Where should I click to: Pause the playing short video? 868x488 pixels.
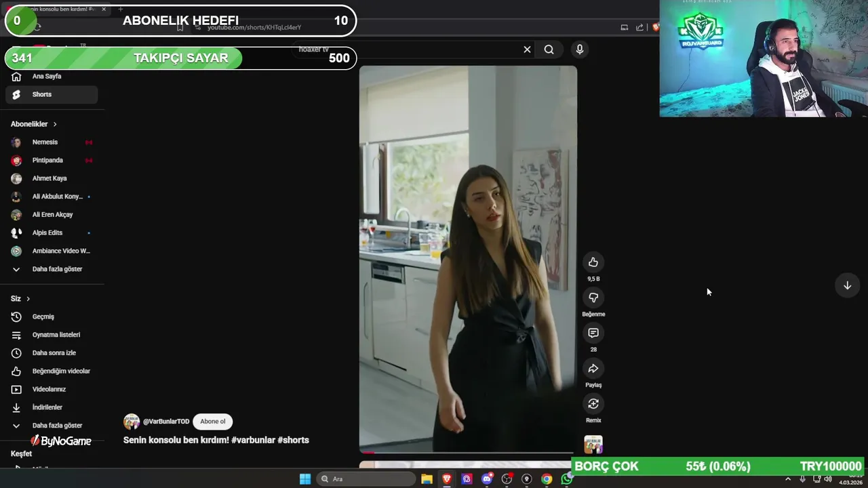click(x=468, y=259)
